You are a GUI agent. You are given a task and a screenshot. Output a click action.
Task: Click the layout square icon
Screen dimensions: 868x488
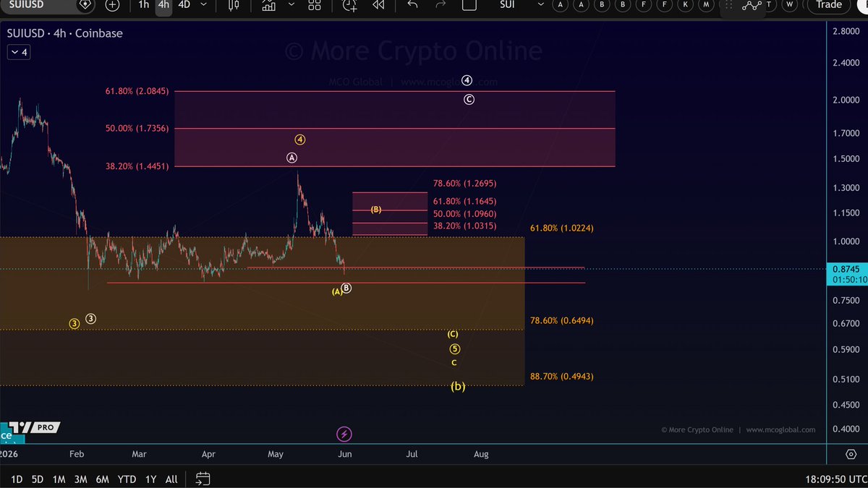tap(469, 5)
